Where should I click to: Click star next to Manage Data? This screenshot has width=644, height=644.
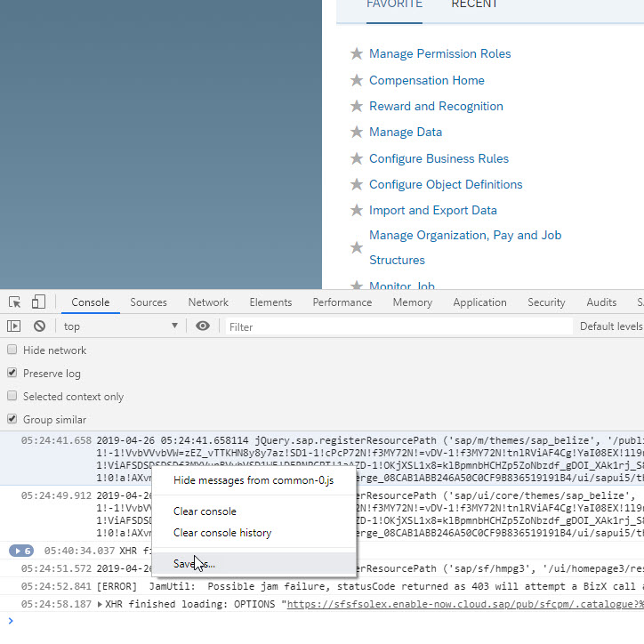coord(357,133)
